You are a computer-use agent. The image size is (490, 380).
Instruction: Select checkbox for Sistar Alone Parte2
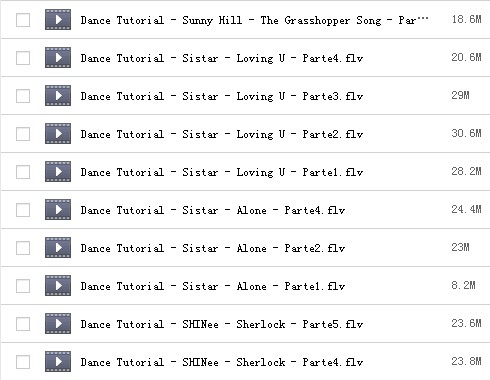pos(23,248)
